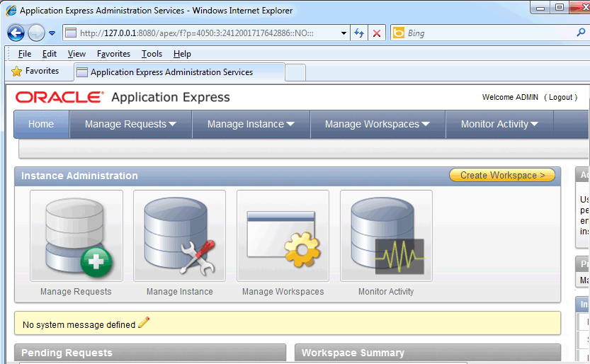
Task: Expand the Manage Instance menu arrow
Action: pyautogui.click(x=290, y=124)
